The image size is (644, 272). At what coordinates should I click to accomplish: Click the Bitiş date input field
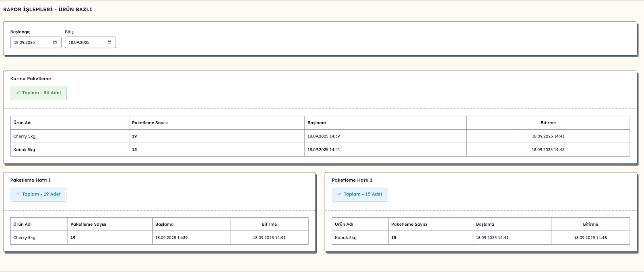click(x=85, y=42)
